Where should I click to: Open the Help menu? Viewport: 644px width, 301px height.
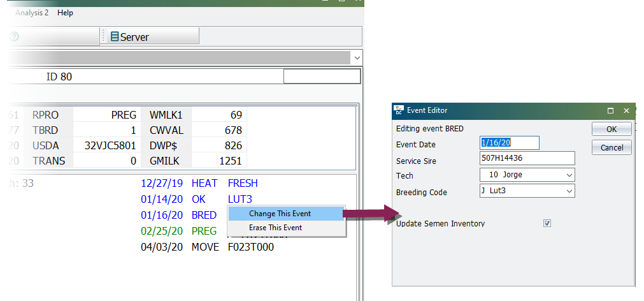pyautogui.click(x=65, y=13)
